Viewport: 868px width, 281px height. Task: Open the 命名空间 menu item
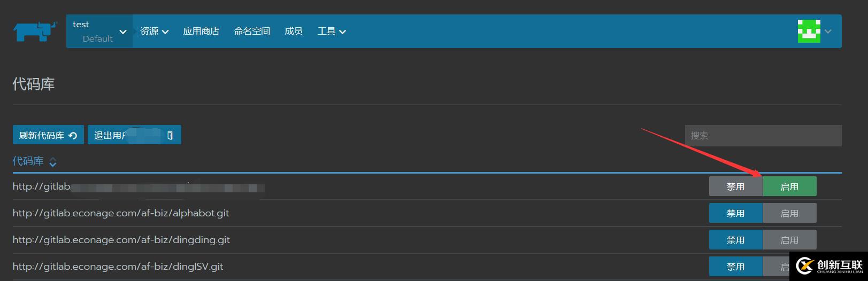point(252,32)
